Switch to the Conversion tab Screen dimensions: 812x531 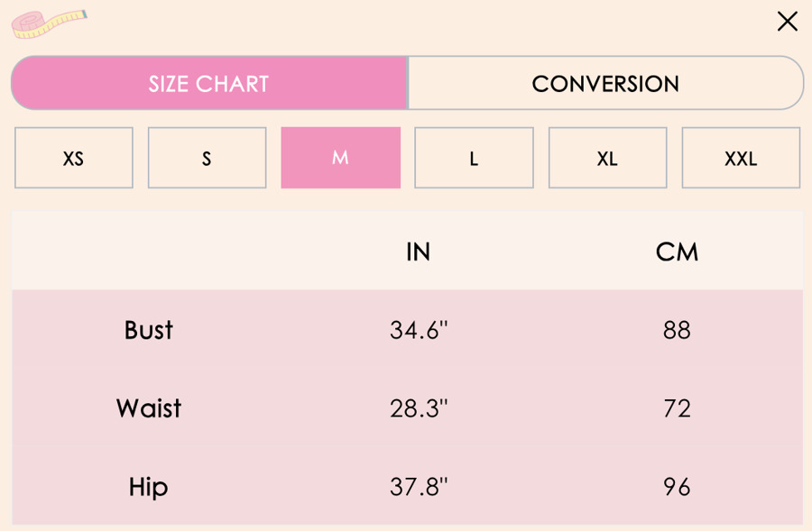[604, 84]
